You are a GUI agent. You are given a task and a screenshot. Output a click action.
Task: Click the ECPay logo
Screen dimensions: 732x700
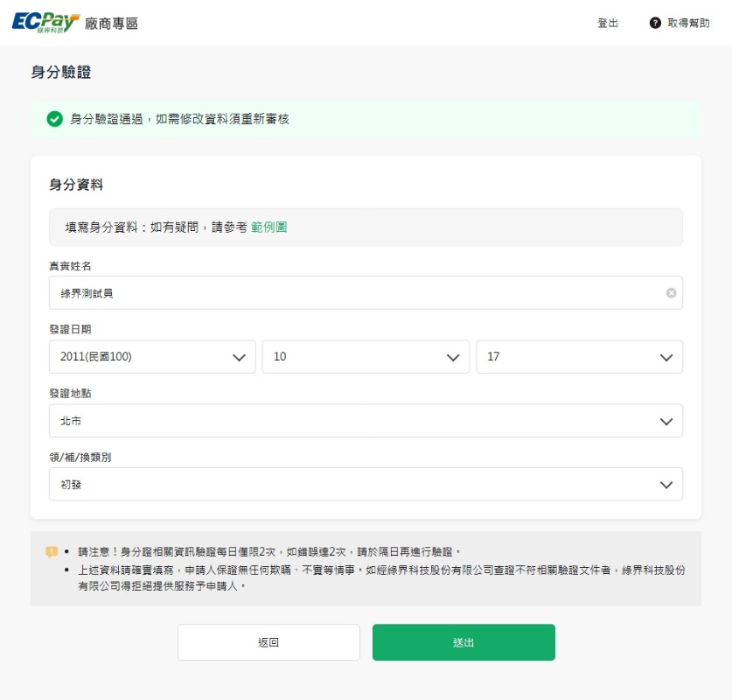click(x=45, y=23)
